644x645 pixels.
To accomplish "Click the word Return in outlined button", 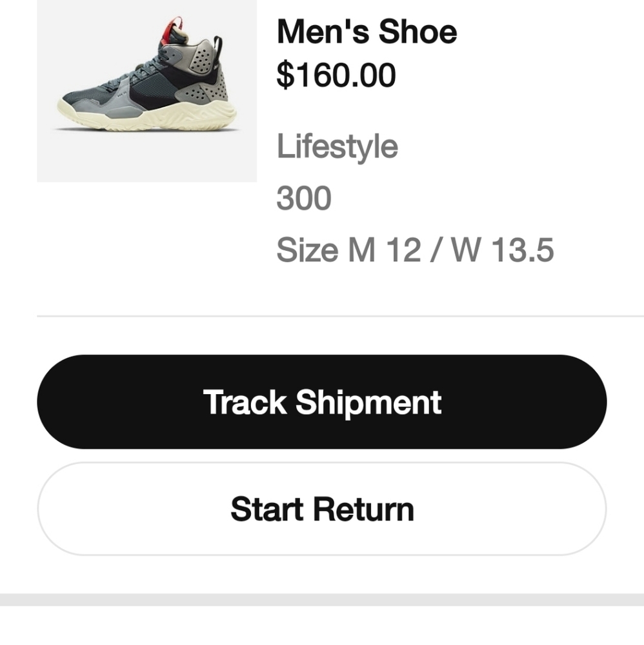I will tap(364, 510).
